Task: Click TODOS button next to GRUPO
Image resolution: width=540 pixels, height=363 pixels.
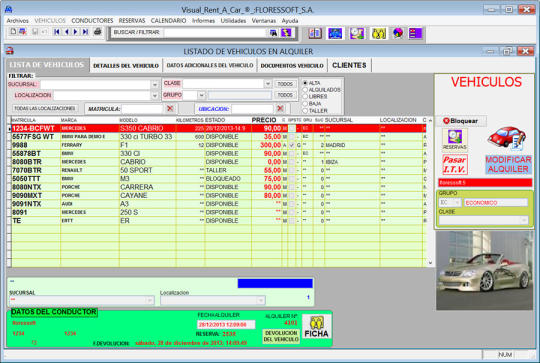Action: click(x=285, y=95)
